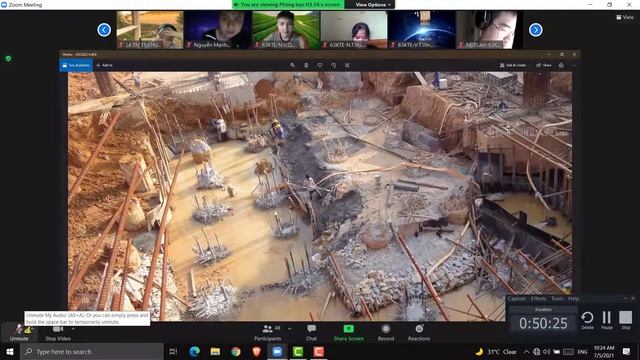The height and width of the screenshot is (360, 640).
Task: Select the NĐT Lâm participant thumbnail
Action: coord(489,30)
